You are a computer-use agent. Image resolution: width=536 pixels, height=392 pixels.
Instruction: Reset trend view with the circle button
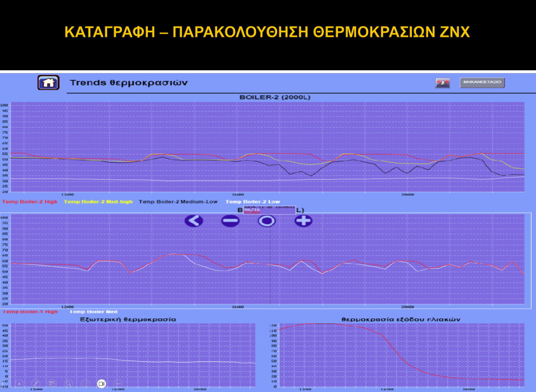click(267, 221)
